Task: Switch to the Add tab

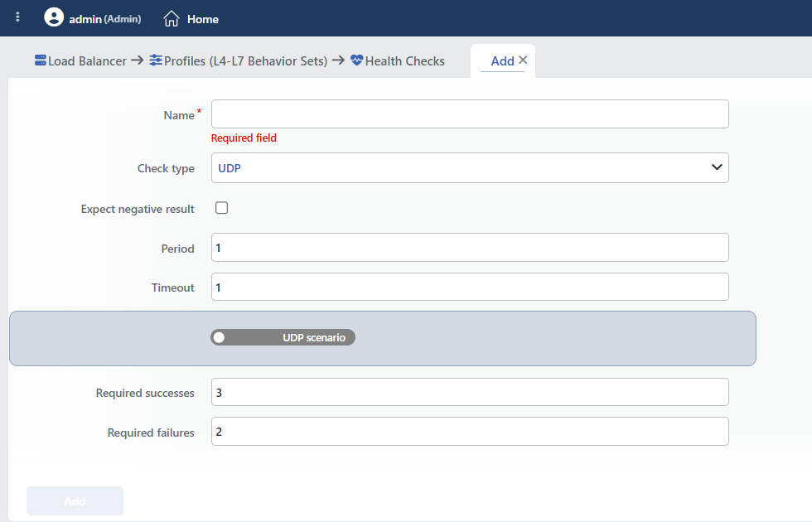Action: [502, 61]
